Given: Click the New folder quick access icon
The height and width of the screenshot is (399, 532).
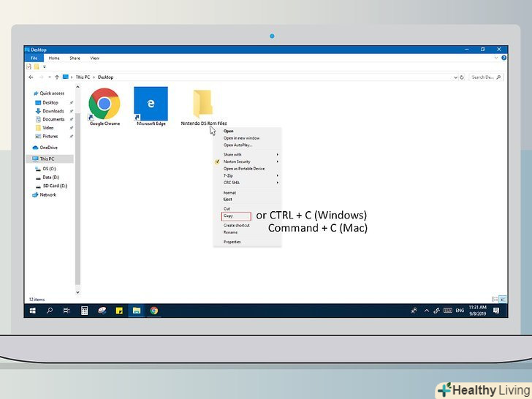Looking at the screenshot, I should point(37,66).
